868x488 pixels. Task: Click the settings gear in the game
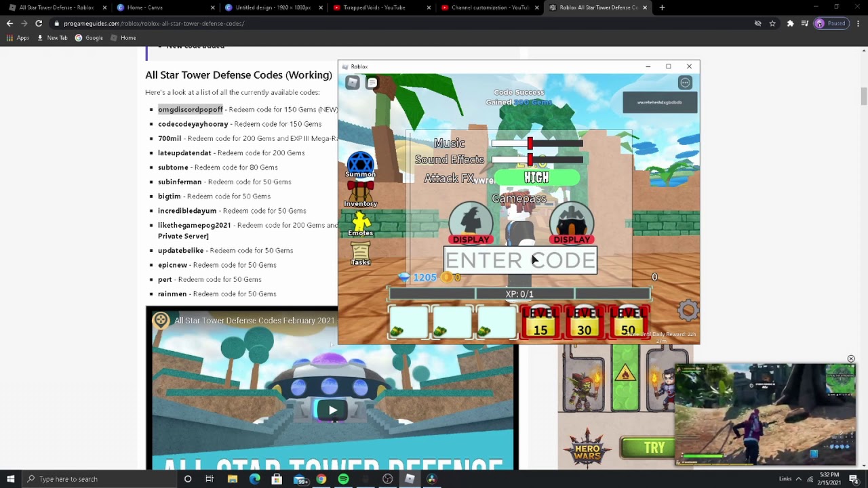688,310
